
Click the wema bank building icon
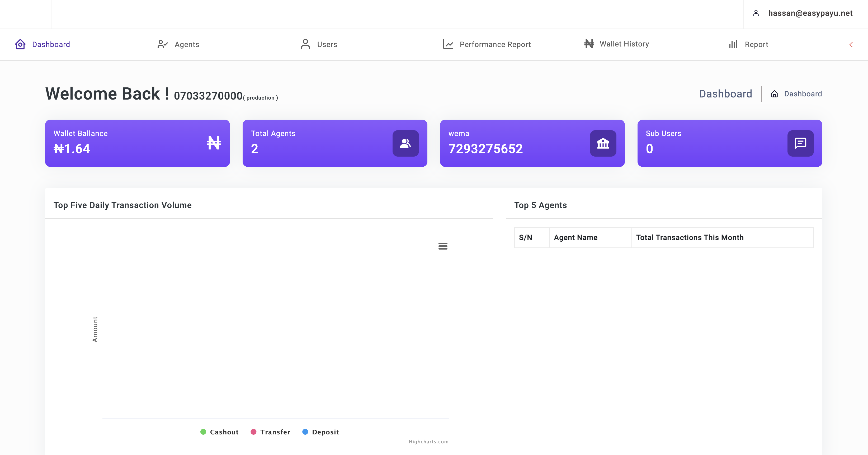click(x=603, y=143)
